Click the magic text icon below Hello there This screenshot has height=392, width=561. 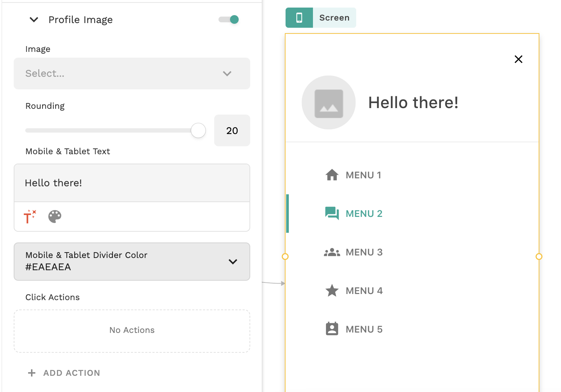30,217
